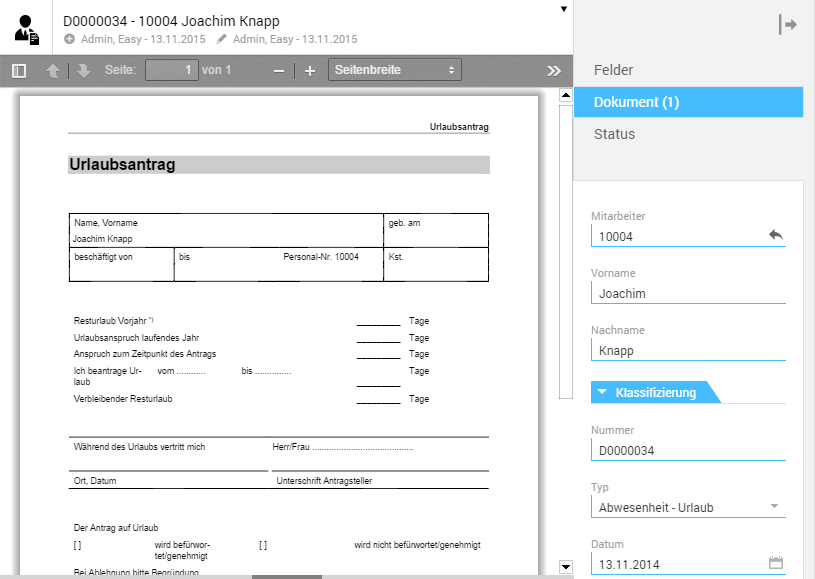Click the page number input field

172,70
